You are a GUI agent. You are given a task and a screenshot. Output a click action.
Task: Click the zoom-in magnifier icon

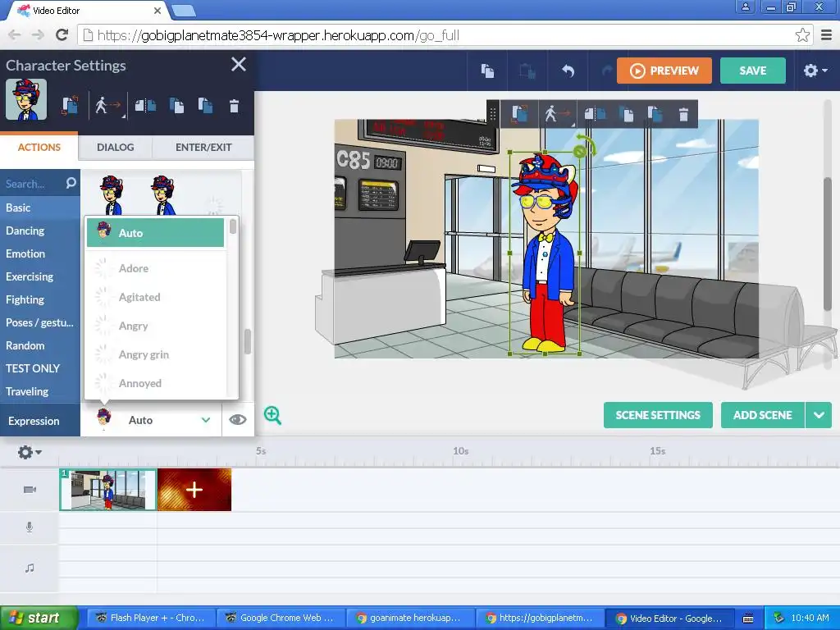pos(272,415)
